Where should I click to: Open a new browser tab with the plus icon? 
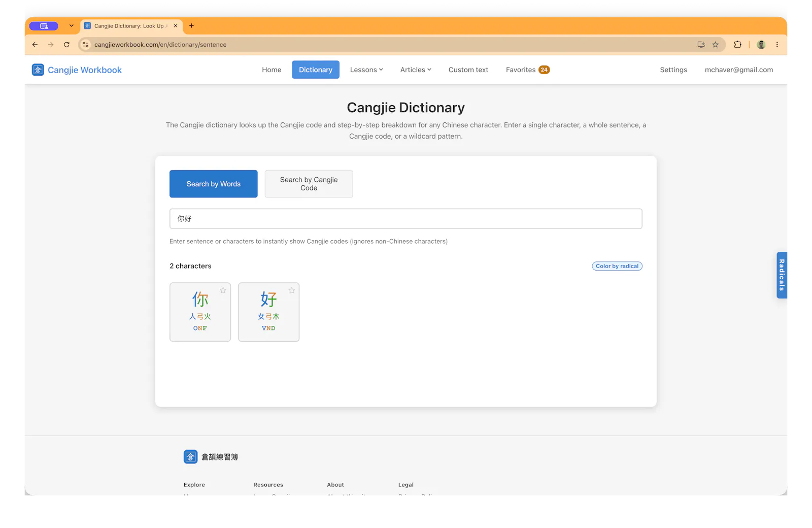(x=191, y=26)
